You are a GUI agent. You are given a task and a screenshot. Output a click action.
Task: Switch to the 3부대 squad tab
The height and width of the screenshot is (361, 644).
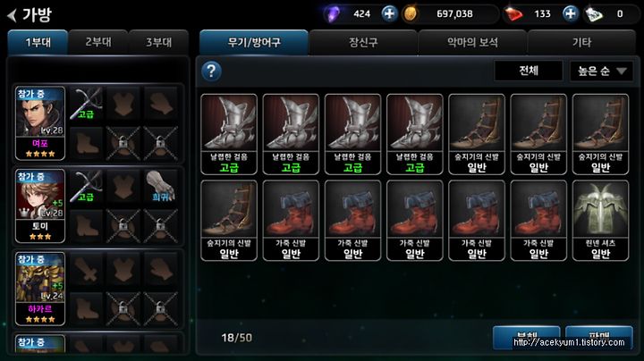click(158, 42)
